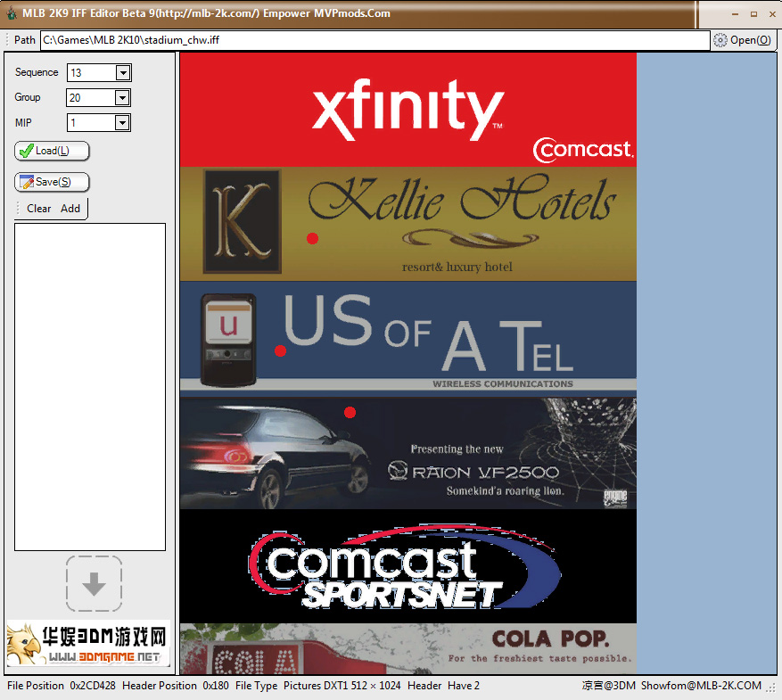Click the application icon in title bar

11,13
